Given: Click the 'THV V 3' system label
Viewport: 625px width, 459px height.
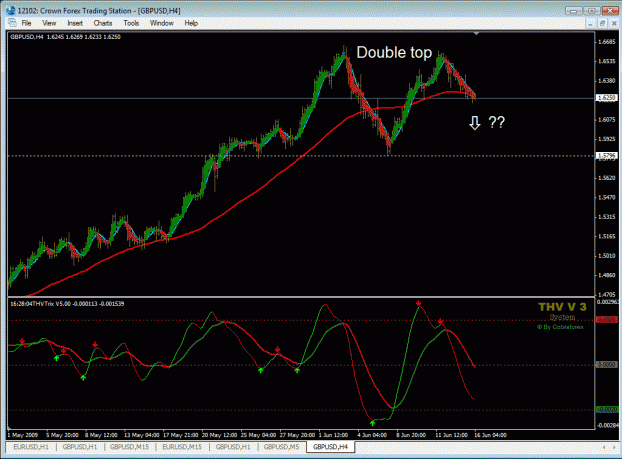Looking at the screenshot, I should (x=562, y=307).
